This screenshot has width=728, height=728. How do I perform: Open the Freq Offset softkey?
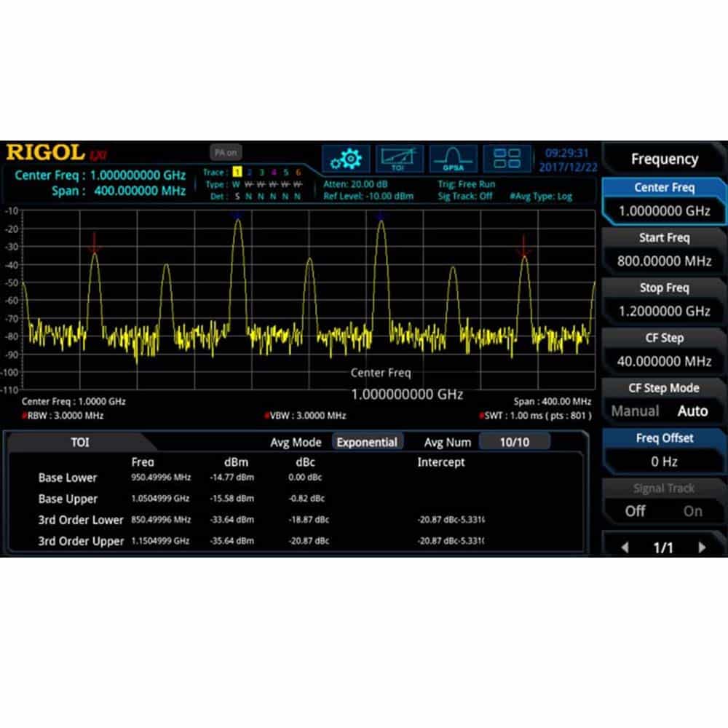click(665, 451)
